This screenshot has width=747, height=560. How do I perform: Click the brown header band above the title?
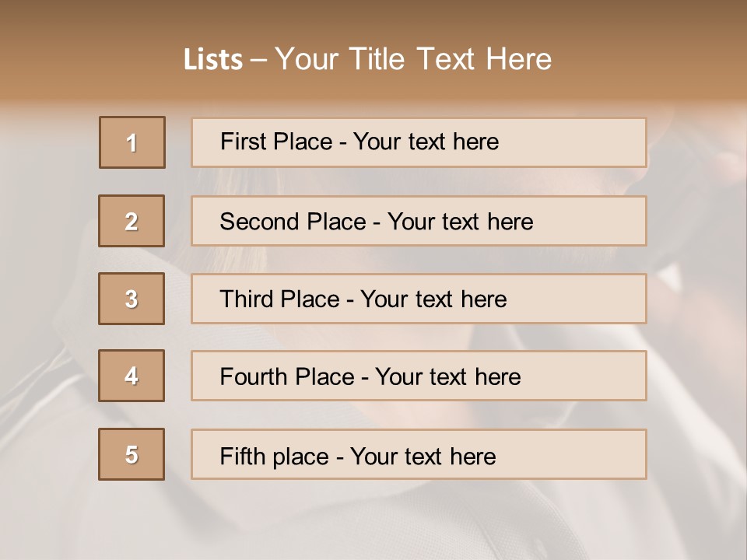click(x=373, y=17)
